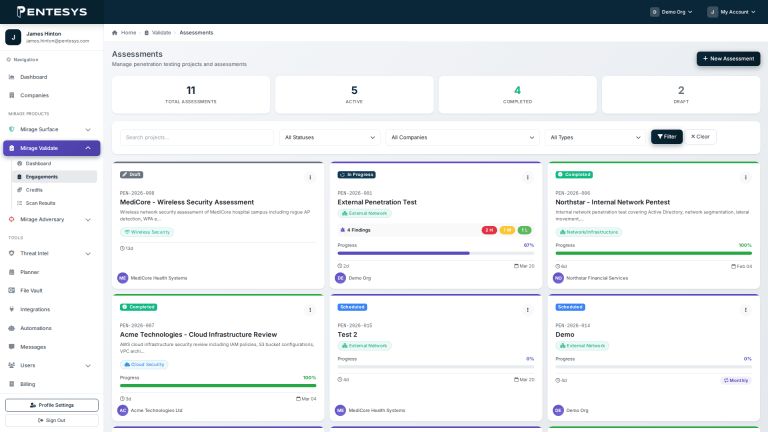The width and height of the screenshot is (768, 432).
Task: Open MediCore Wireless card options menu
Action: pos(310,177)
